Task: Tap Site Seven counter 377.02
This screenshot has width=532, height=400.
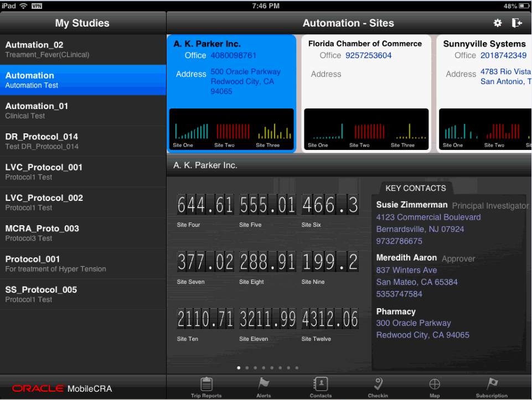Action: click(205, 262)
